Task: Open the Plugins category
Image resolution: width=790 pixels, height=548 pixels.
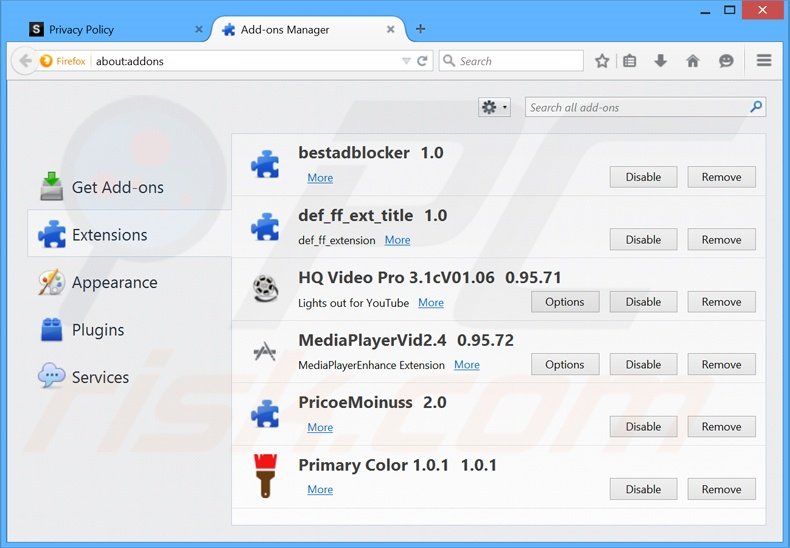Action: [129, 329]
